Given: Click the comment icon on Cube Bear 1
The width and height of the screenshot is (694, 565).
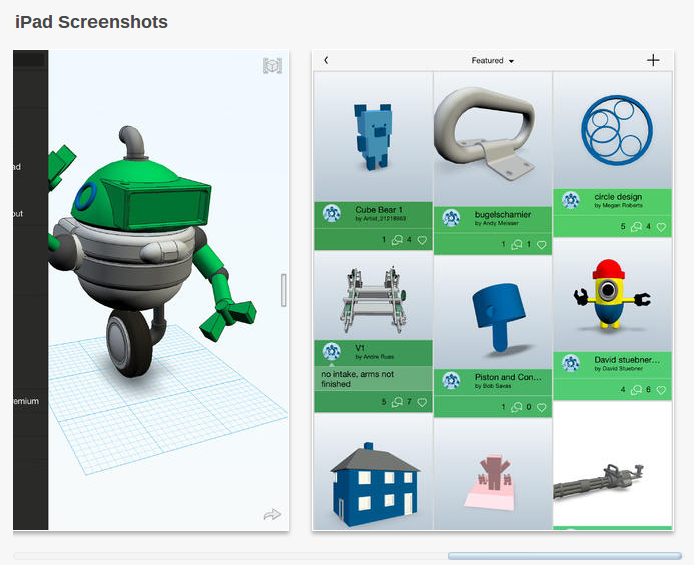Looking at the screenshot, I should [397, 240].
